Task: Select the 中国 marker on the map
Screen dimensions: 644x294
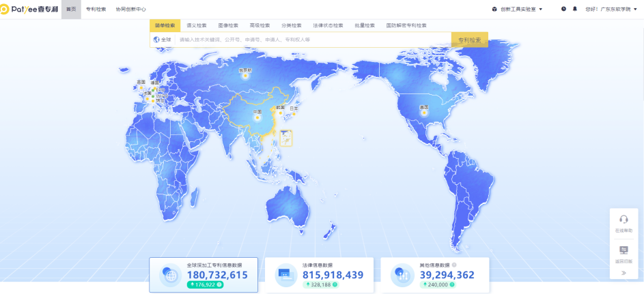Action: (x=257, y=117)
